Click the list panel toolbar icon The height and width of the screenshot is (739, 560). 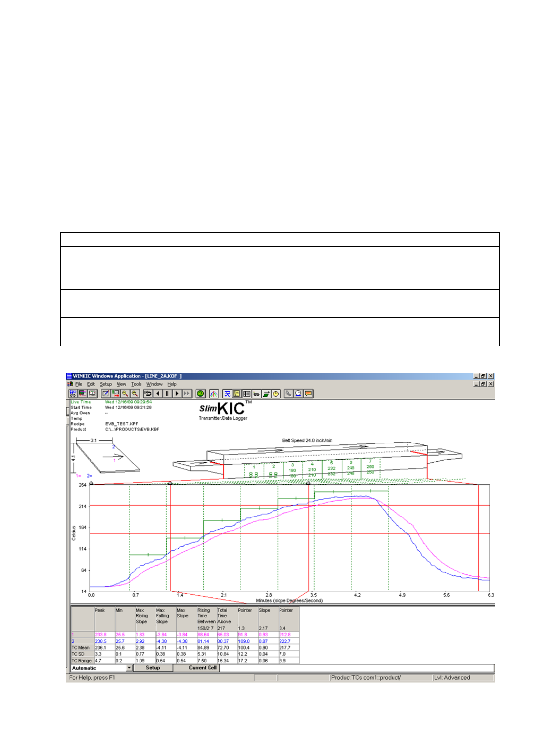(x=247, y=394)
